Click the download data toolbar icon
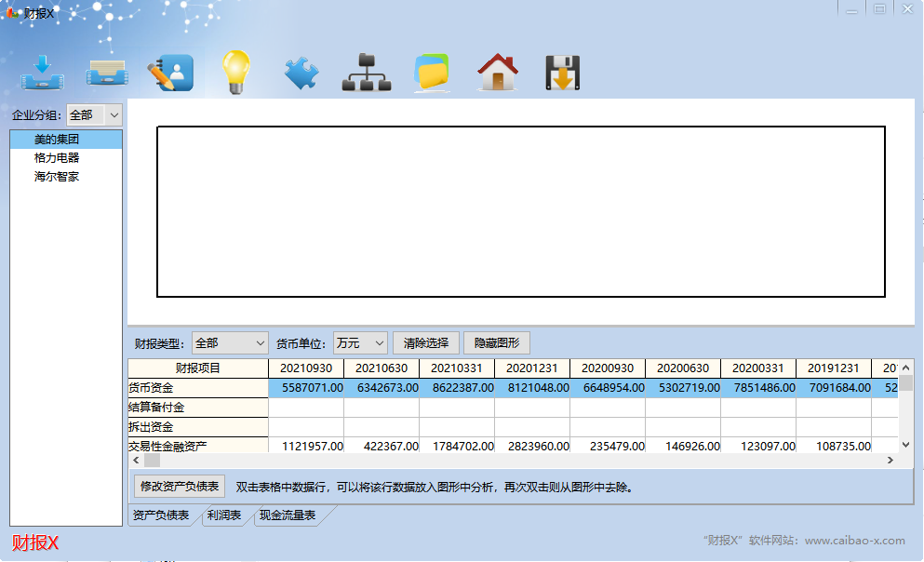Screen dimensions: 924x562 pyautogui.click(x=42, y=72)
